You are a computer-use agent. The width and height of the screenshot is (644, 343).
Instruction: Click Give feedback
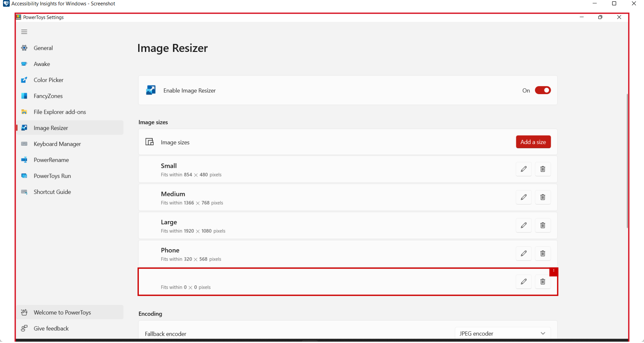click(51, 328)
